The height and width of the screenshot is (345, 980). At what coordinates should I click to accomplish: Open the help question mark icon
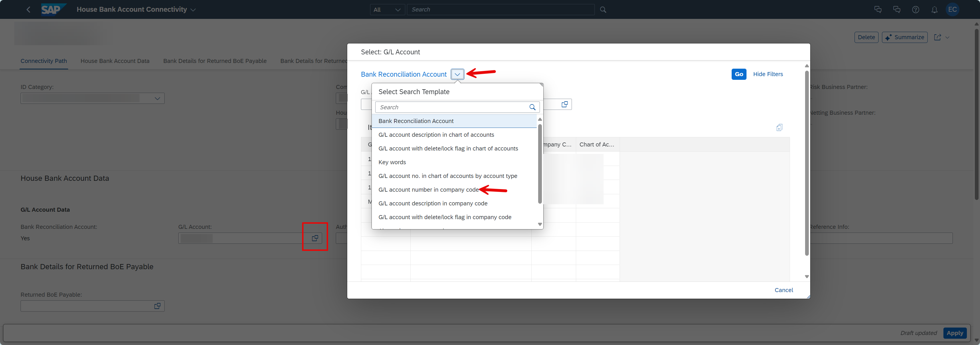pyautogui.click(x=915, y=9)
